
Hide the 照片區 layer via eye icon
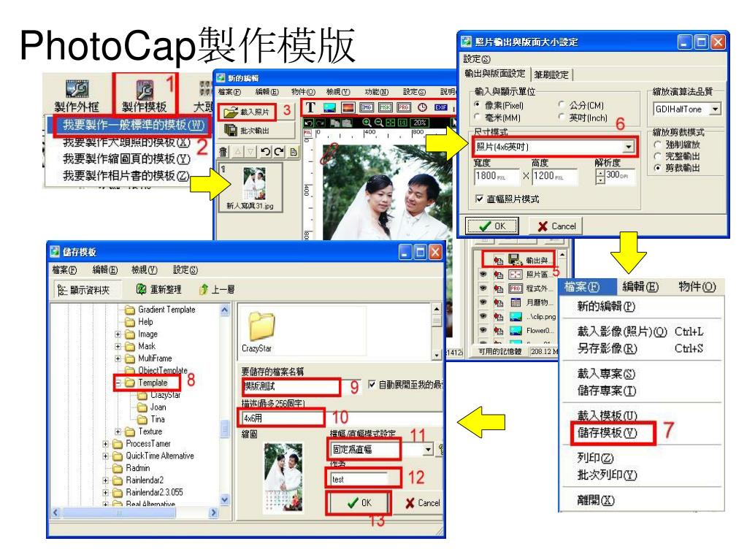click(x=483, y=275)
